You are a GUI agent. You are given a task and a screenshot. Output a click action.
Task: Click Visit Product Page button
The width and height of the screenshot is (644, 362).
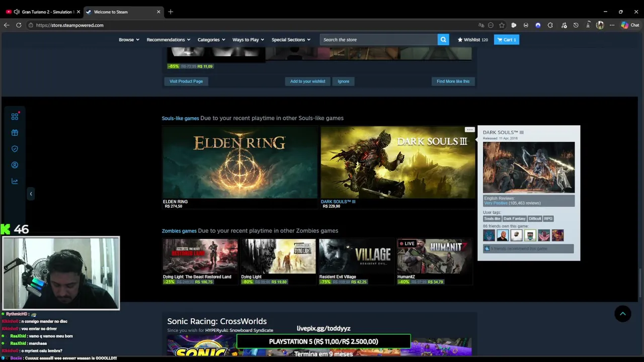pyautogui.click(x=186, y=81)
